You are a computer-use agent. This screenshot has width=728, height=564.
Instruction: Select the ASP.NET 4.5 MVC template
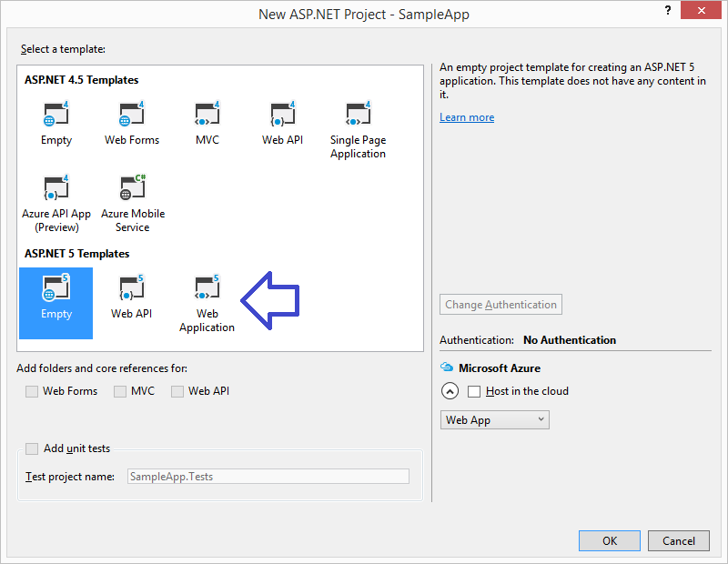(x=207, y=123)
